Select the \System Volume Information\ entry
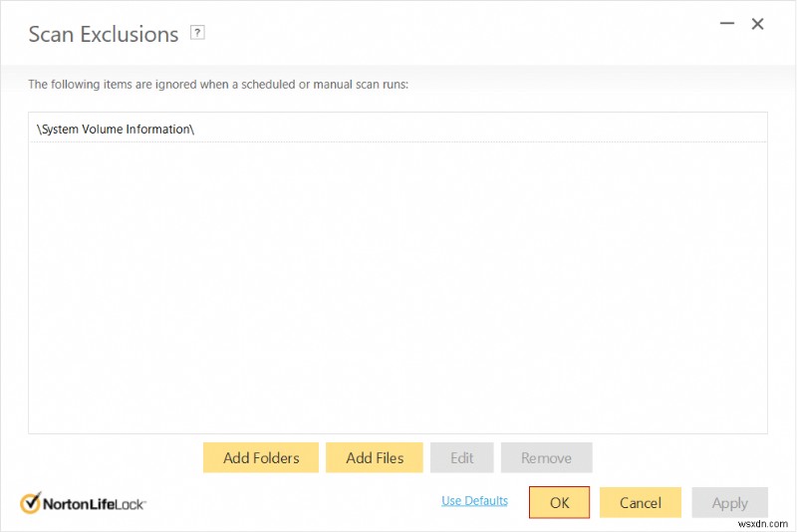This screenshot has width=797, height=532. click(115, 130)
